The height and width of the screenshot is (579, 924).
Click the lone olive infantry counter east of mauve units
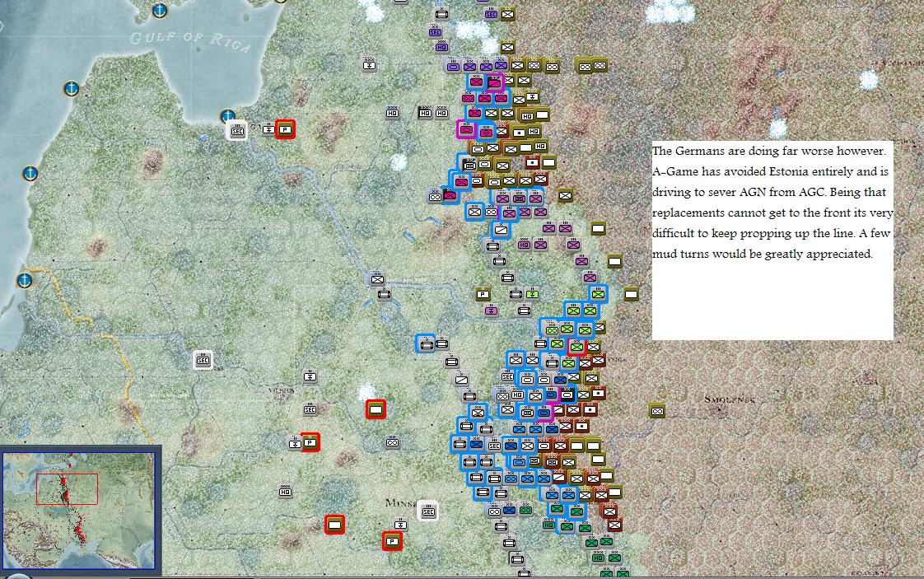click(x=565, y=195)
